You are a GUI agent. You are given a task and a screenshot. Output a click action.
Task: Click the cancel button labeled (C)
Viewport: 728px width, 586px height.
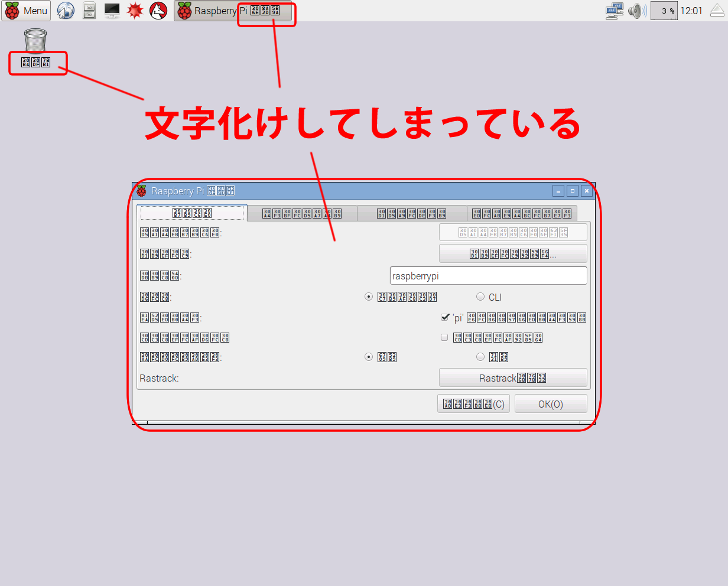click(x=473, y=404)
